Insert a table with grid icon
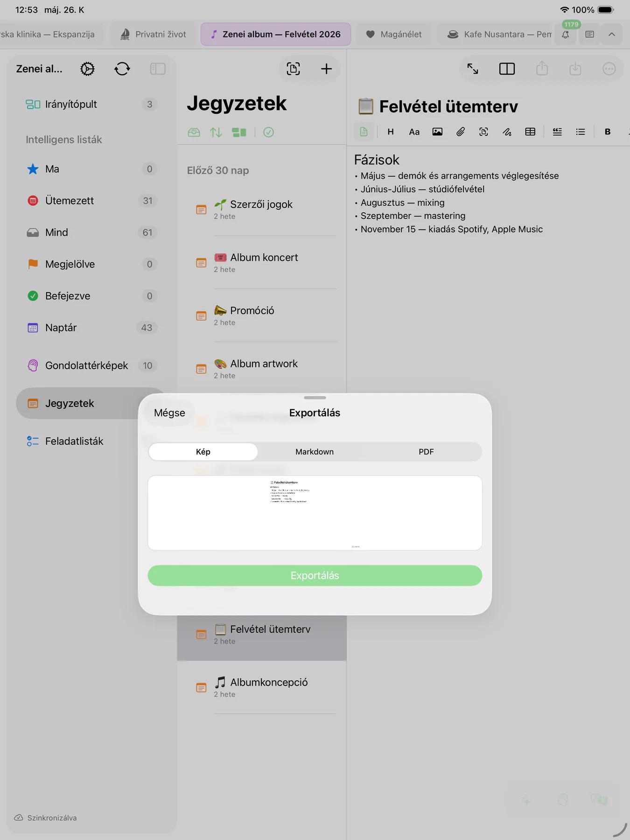Screen dimensions: 630x840 tap(530, 132)
